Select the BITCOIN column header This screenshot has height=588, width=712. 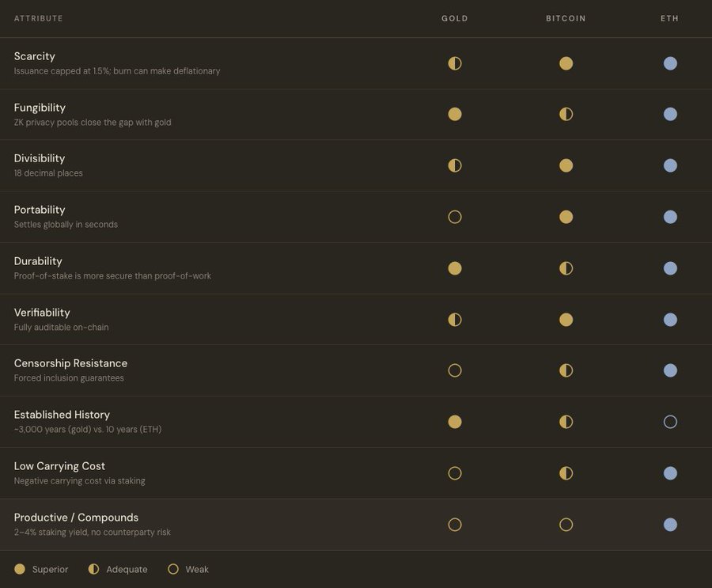coord(566,18)
